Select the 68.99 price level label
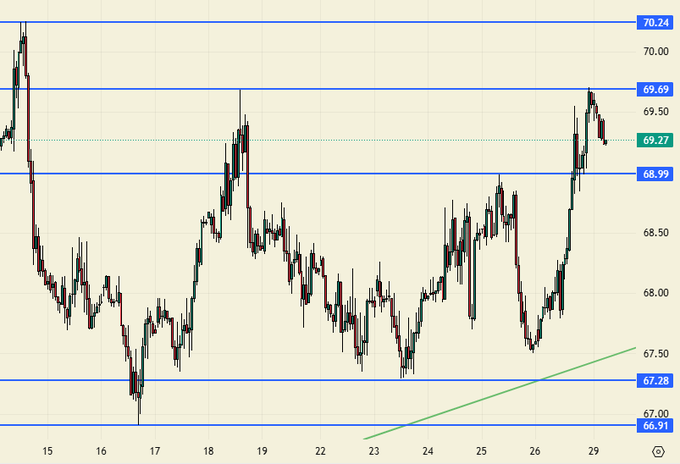Image resolution: width=680 pixels, height=464 pixels. click(656, 174)
